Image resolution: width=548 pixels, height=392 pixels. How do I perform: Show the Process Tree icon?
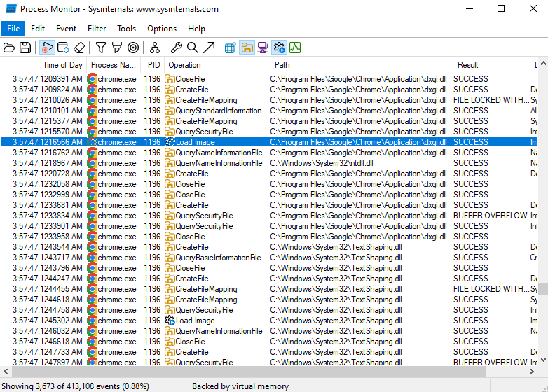coord(154,48)
